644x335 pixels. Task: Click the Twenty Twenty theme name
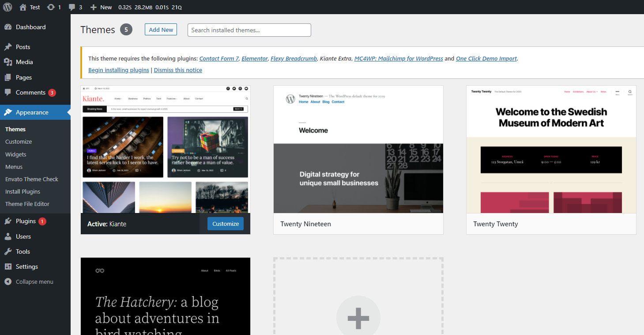[496, 224]
